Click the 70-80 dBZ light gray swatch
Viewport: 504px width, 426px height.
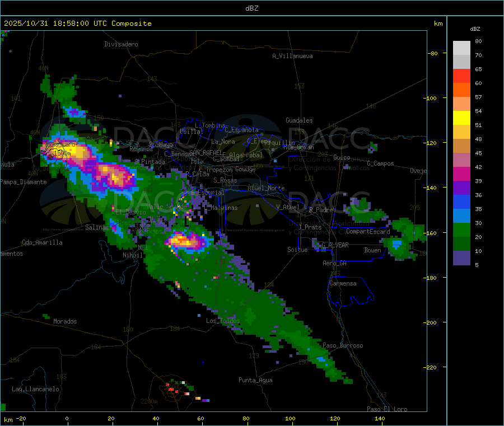coord(461,48)
